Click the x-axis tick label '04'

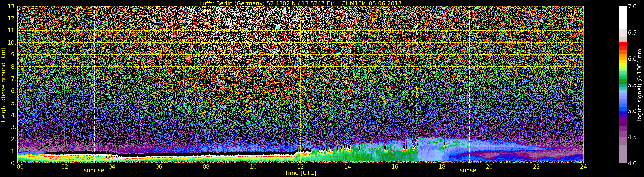pyautogui.click(x=112, y=166)
